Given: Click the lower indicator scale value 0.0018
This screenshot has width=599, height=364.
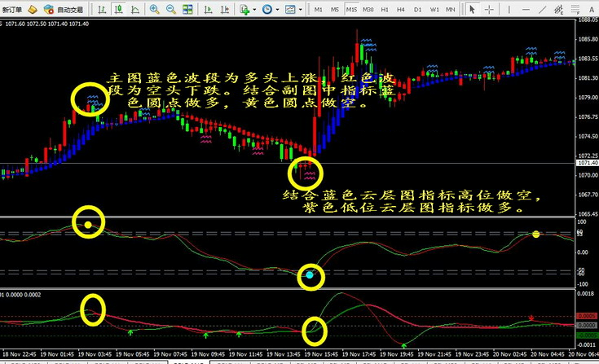Looking at the screenshot, I should (x=586, y=294).
